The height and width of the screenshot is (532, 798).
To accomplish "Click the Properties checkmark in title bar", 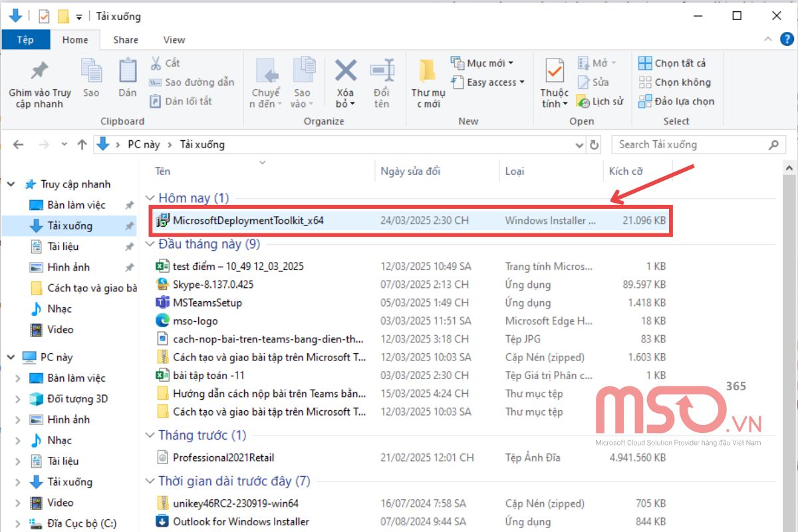I will (44, 16).
